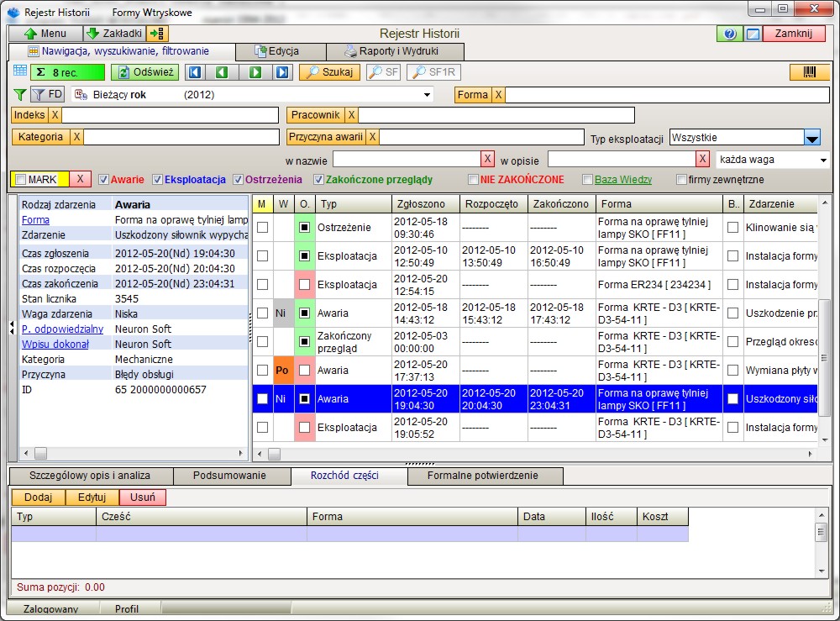Image resolution: width=840 pixels, height=621 pixels.
Task: Go to previous record arrow
Action: 223,72
